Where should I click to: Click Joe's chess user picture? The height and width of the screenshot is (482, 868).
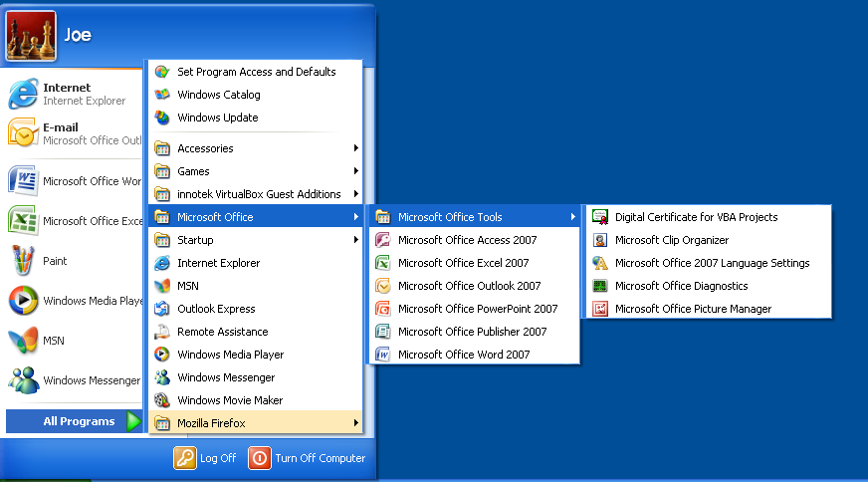(x=31, y=36)
